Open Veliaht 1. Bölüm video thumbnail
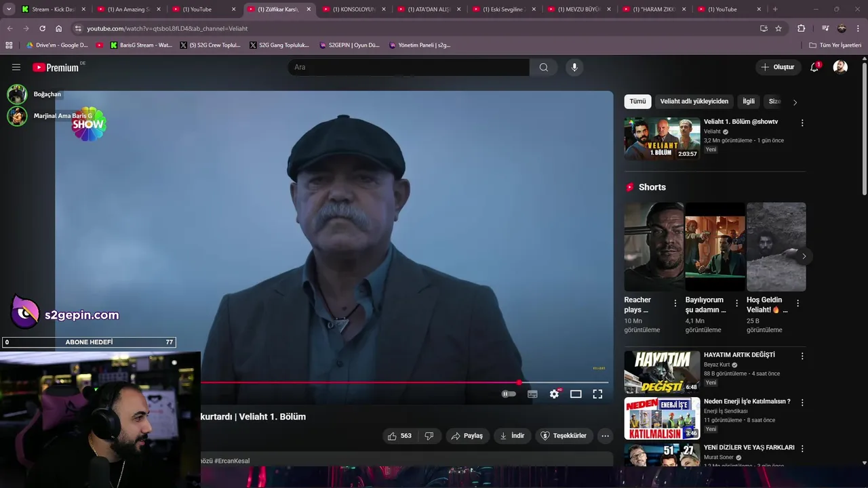 pyautogui.click(x=663, y=139)
